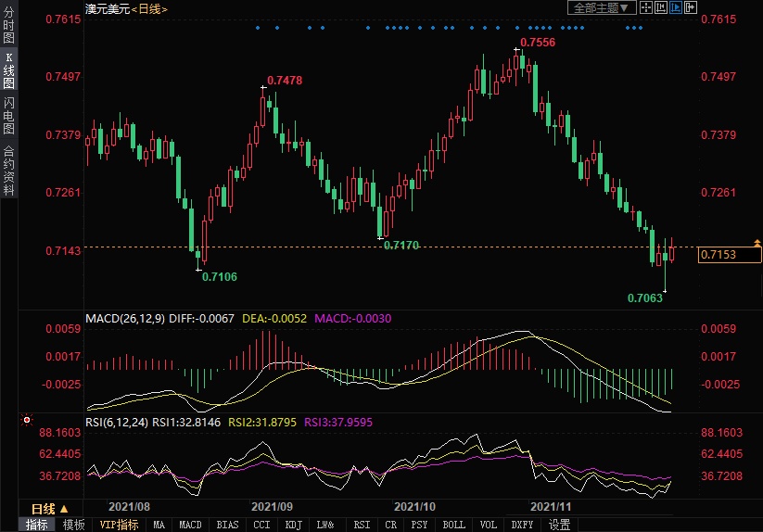Click the gear icon beside RSI panel
Image resolution: width=763 pixels, height=532 pixels.
(x=26, y=420)
